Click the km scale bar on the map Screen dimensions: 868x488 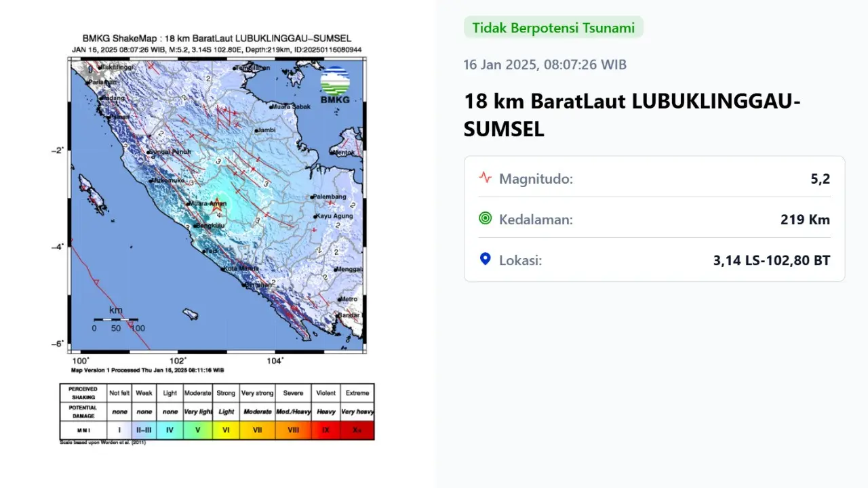click(116, 319)
